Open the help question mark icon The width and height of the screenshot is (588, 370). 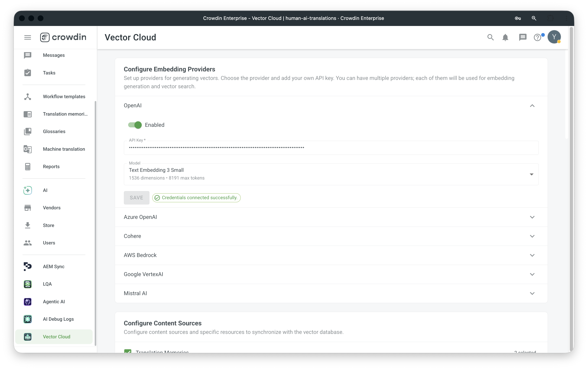point(537,37)
